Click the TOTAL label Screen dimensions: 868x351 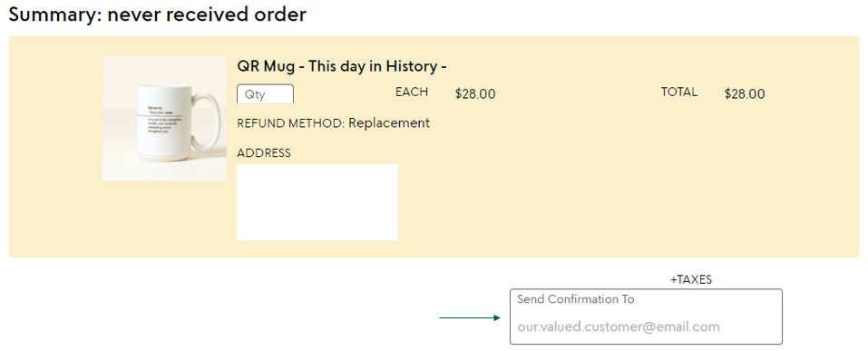[x=679, y=92]
